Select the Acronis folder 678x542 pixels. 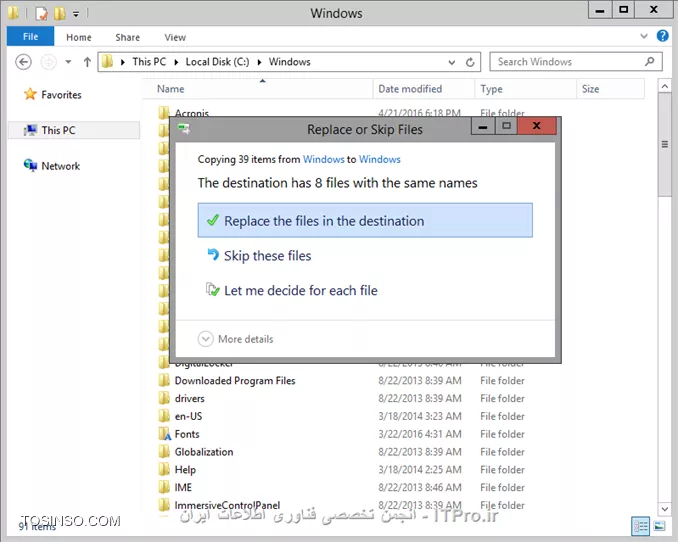point(192,113)
